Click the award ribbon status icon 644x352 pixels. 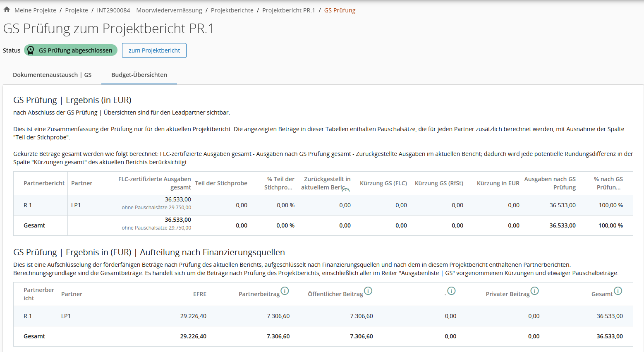[31, 50]
